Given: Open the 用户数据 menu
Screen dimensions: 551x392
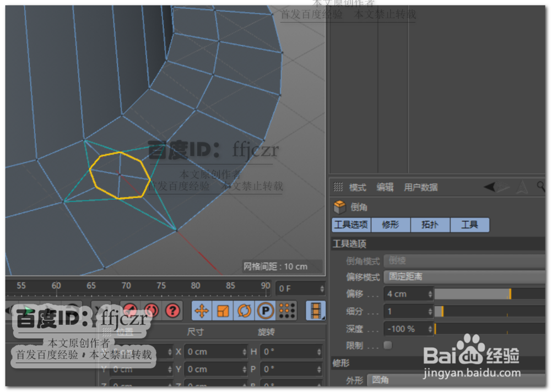Looking at the screenshot, I should (420, 187).
